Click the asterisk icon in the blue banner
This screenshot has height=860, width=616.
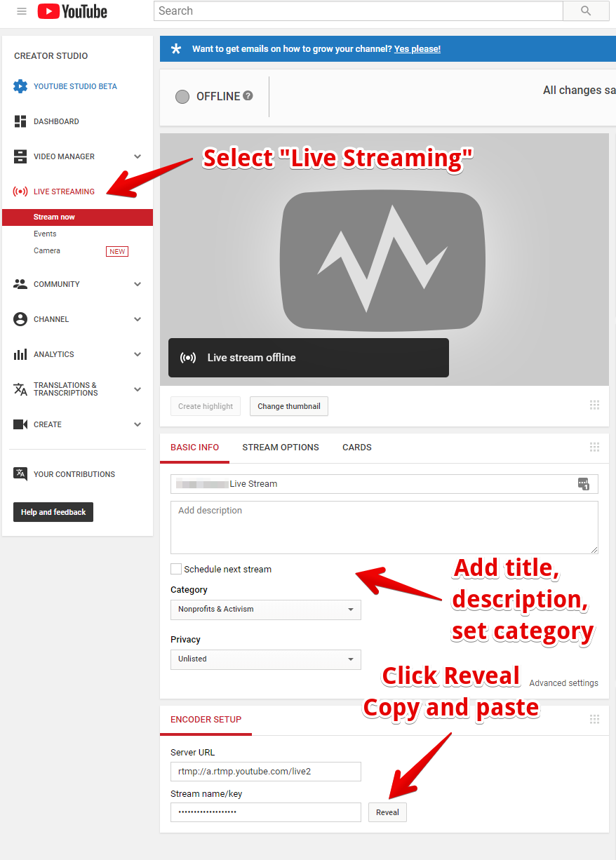pos(176,49)
